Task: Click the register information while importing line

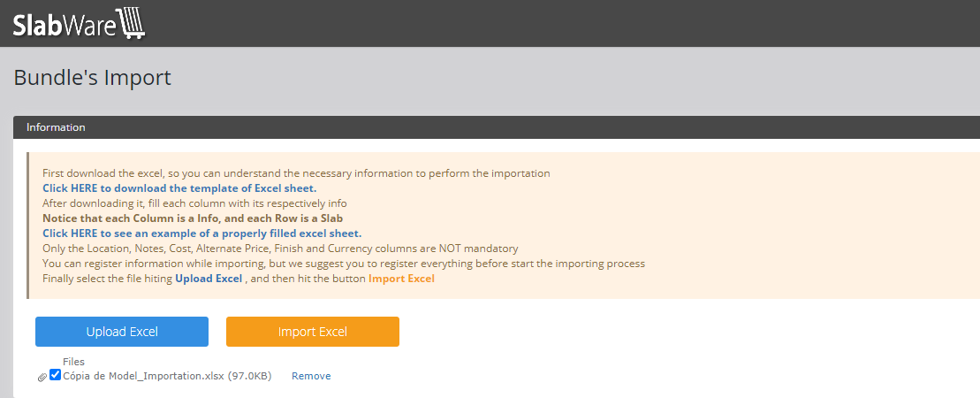Action: (x=344, y=264)
